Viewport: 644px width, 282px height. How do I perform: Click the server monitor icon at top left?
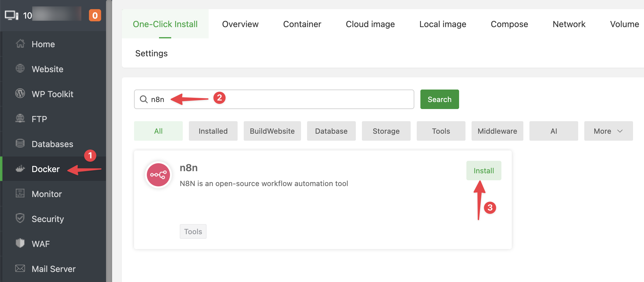[12, 15]
